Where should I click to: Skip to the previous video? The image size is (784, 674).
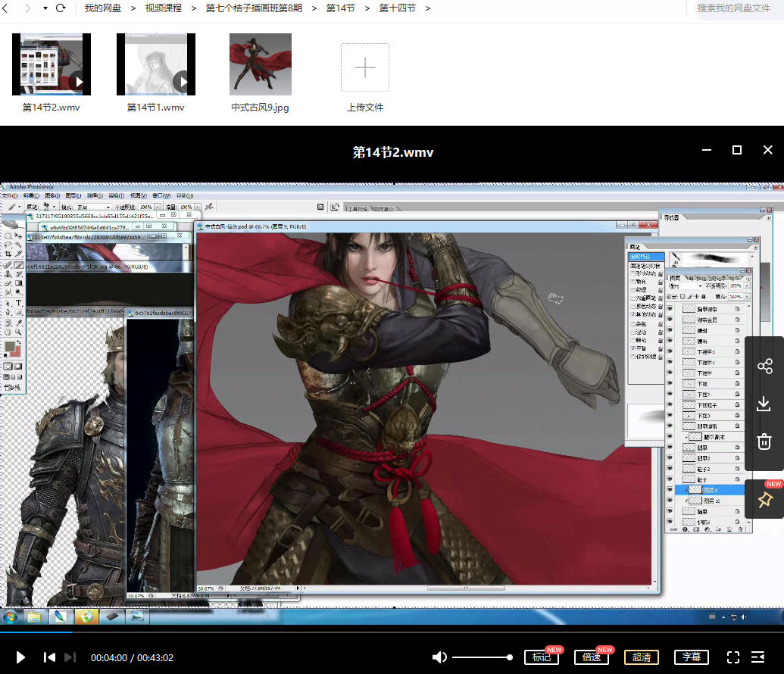(49, 657)
